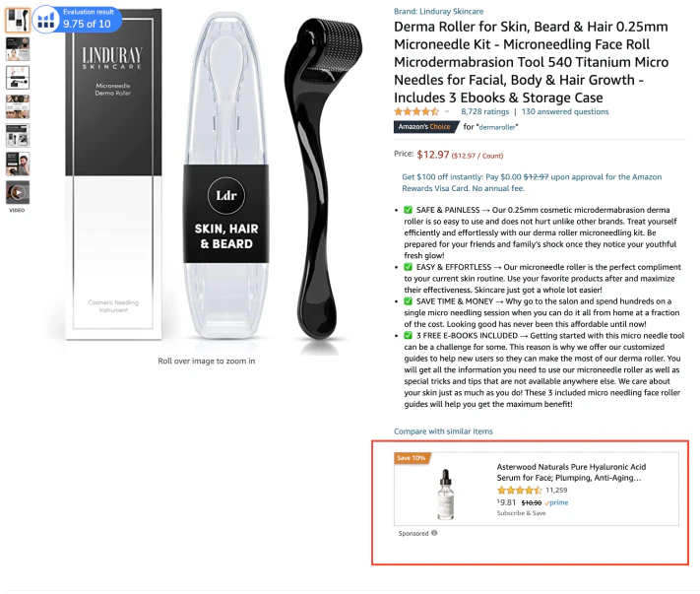Screen dimensions: 700x594
Task: Open Compare with similar items link
Action: pos(443,431)
